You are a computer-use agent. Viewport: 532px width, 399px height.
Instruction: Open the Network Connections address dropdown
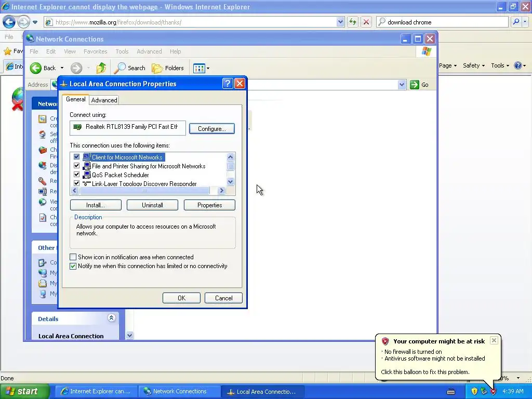tap(402, 85)
